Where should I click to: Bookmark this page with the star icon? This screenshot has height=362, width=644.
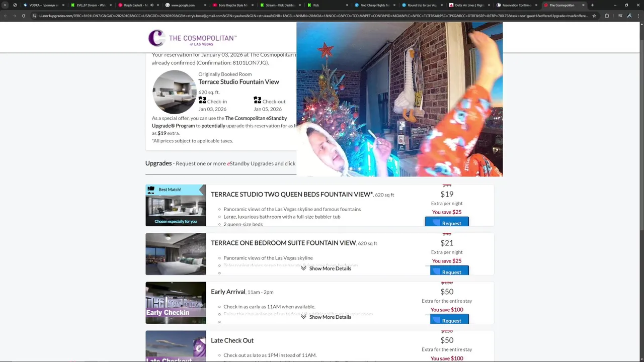click(594, 16)
